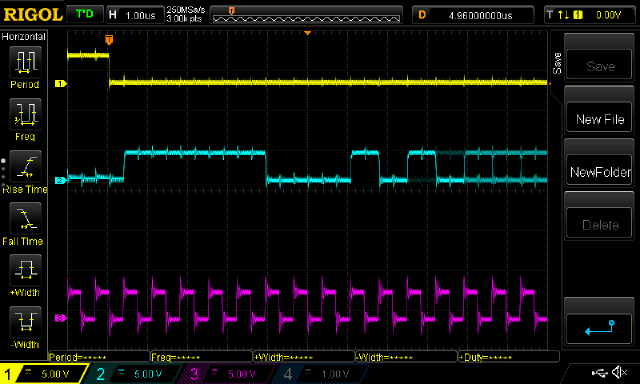The width and height of the screenshot is (640, 384).
Task: Click the vertical Save menu tab
Action: (557, 63)
